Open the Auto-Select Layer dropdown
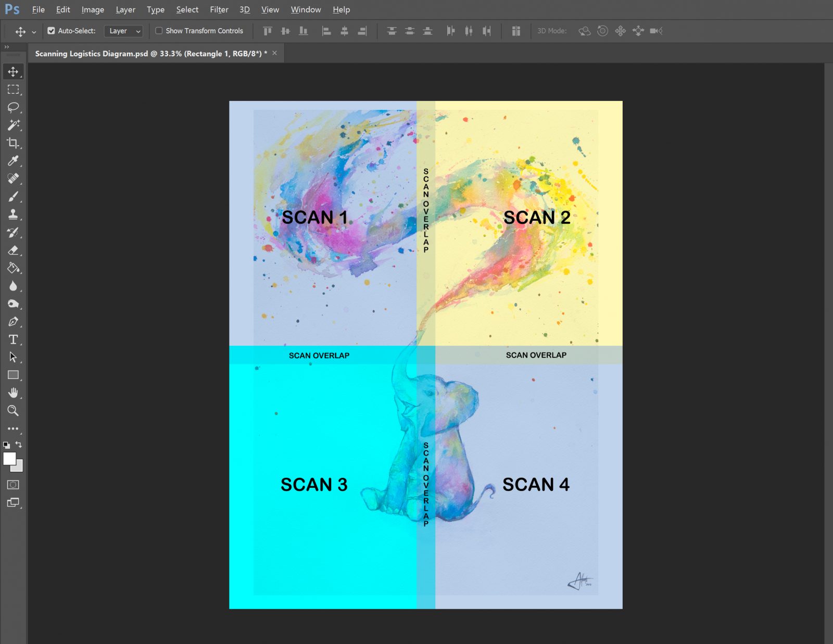Screen dimensions: 833x644 (124, 31)
